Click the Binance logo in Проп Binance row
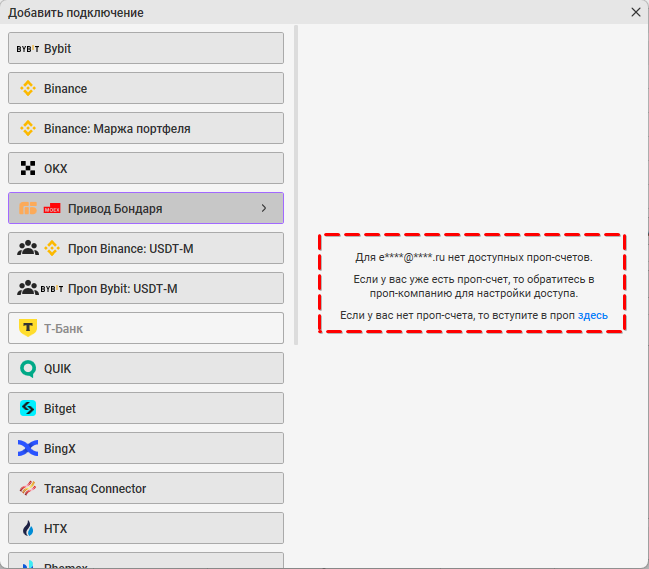 52,248
